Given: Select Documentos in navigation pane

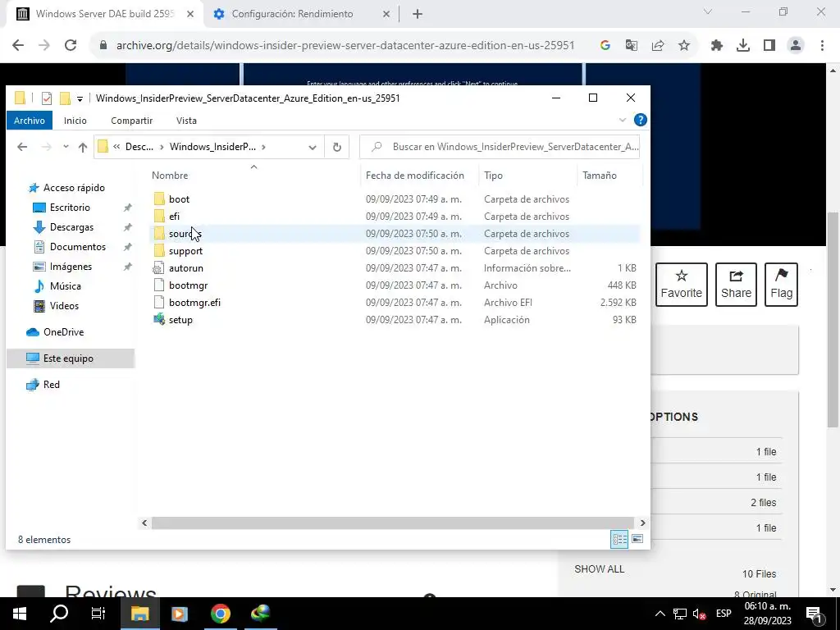Looking at the screenshot, I should click(x=78, y=247).
